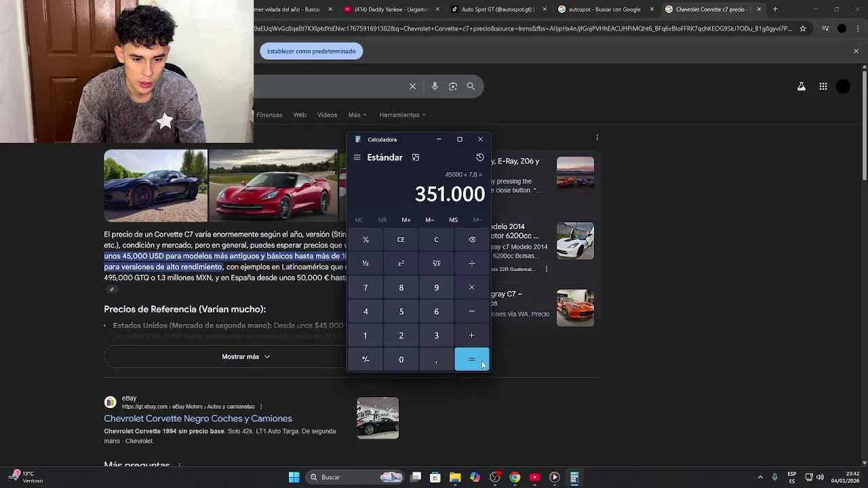The image size is (868, 488).
Task: Start Google voice search microphone
Action: [x=435, y=86]
